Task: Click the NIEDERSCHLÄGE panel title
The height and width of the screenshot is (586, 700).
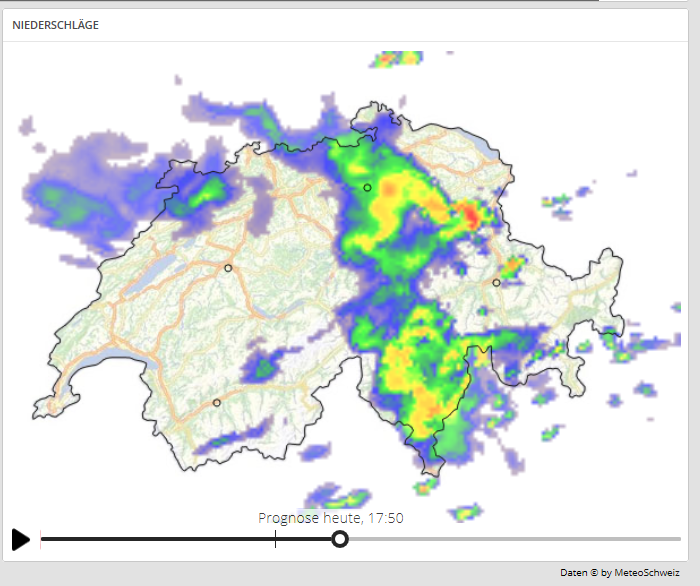Action: click(x=55, y=25)
